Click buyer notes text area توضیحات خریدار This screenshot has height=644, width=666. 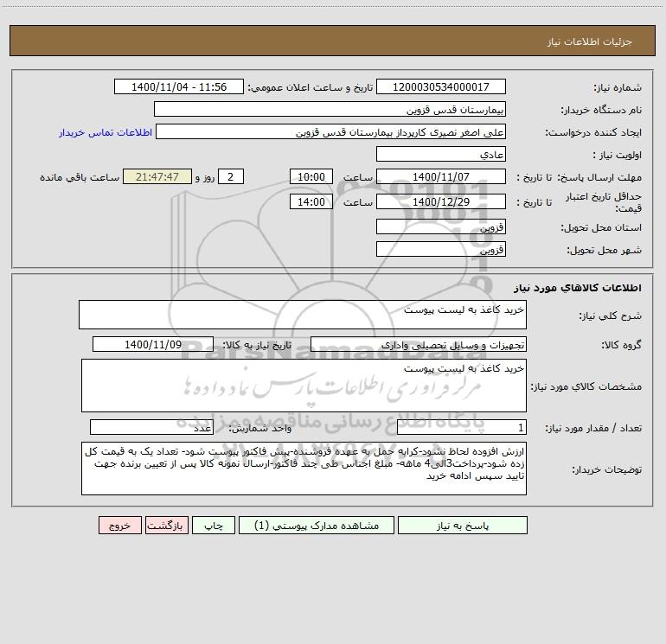304,469
